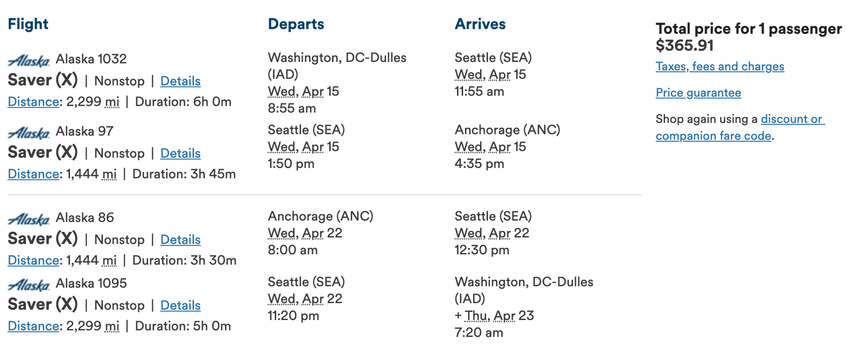This screenshot has width=868, height=351.
Task: Click the Departs column heading
Action: click(296, 24)
